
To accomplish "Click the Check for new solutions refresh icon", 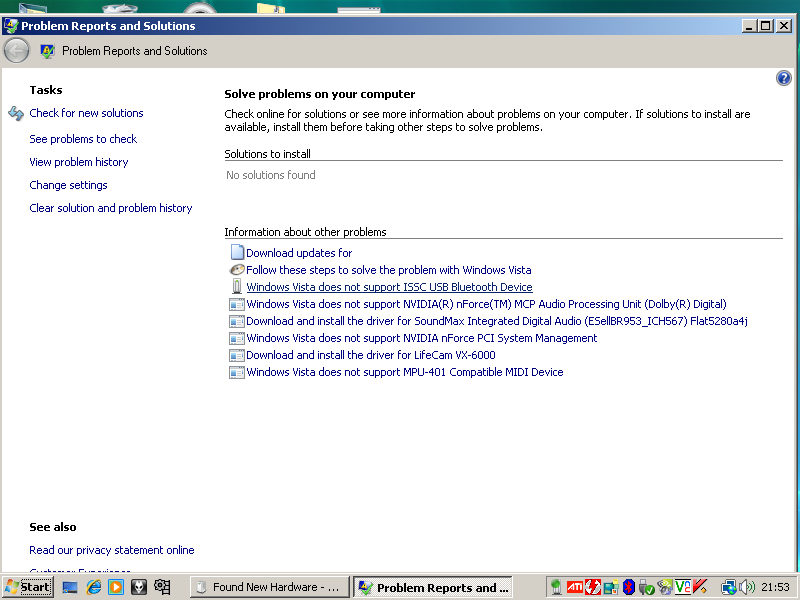I will coord(16,113).
